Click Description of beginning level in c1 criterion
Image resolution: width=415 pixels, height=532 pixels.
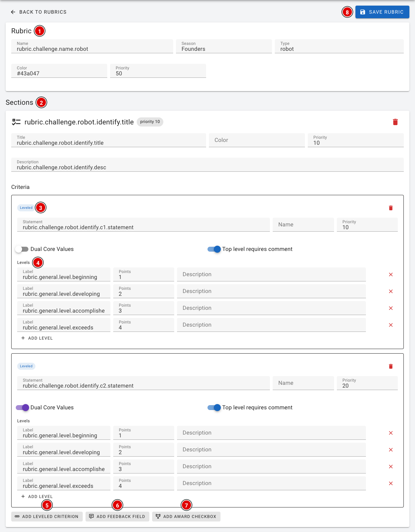coord(271,274)
